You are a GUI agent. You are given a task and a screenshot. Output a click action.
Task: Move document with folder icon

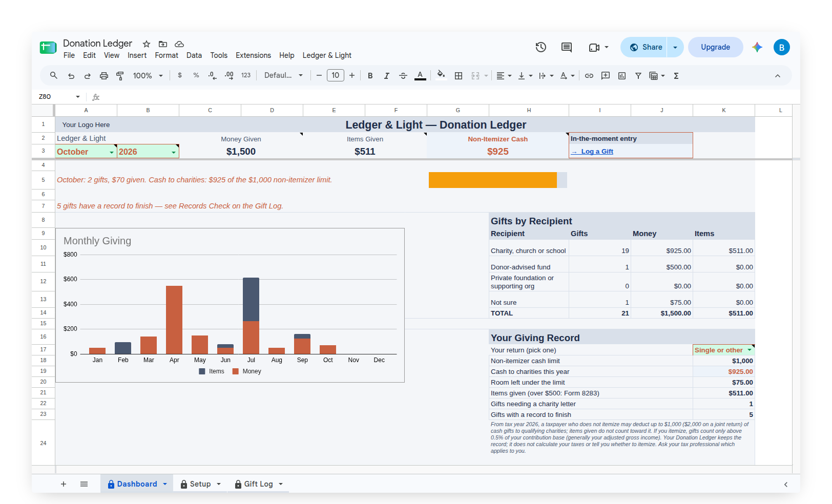(x=163, y=44)
